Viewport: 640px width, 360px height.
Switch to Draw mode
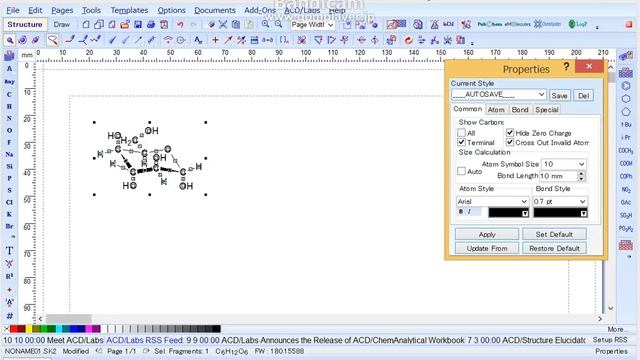click(62, 24)
